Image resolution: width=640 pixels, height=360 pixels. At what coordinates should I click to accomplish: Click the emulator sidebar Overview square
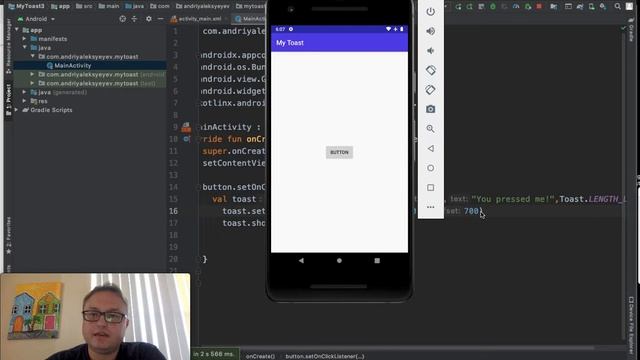click(x=430, y=187)
